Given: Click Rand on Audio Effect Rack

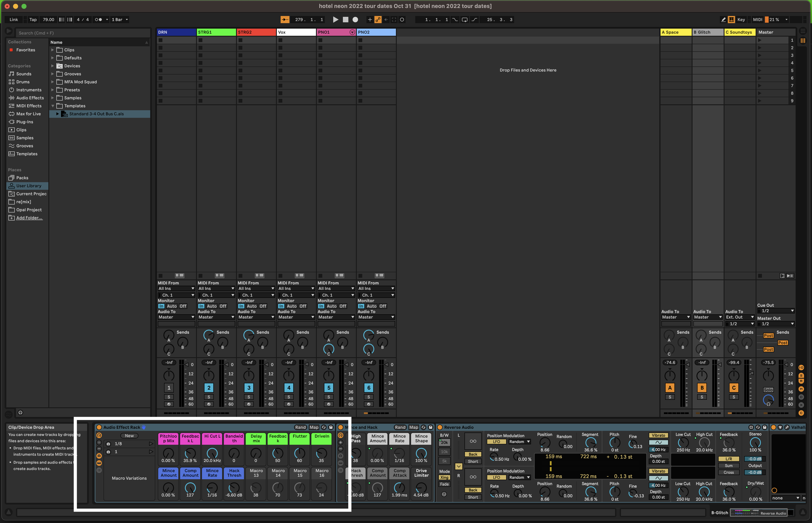Looking at the screenshot, I should point(300,427).
